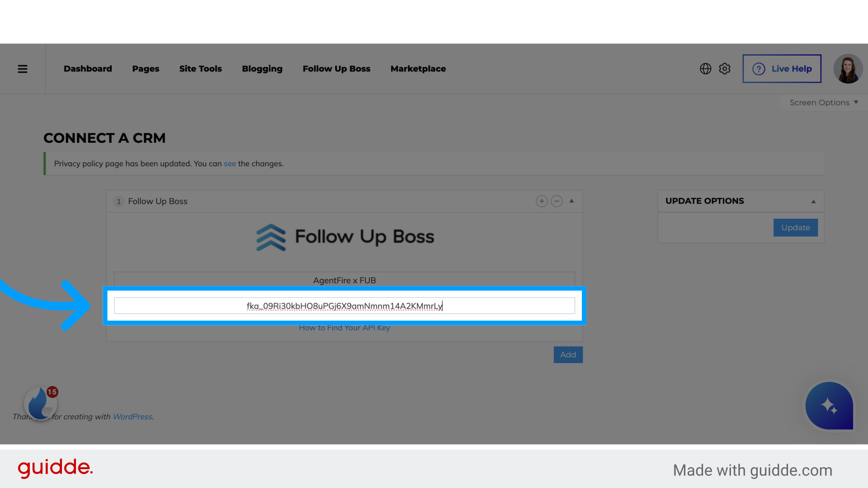Click the Follow Up Boss logo image

click(x=345, y=237)
